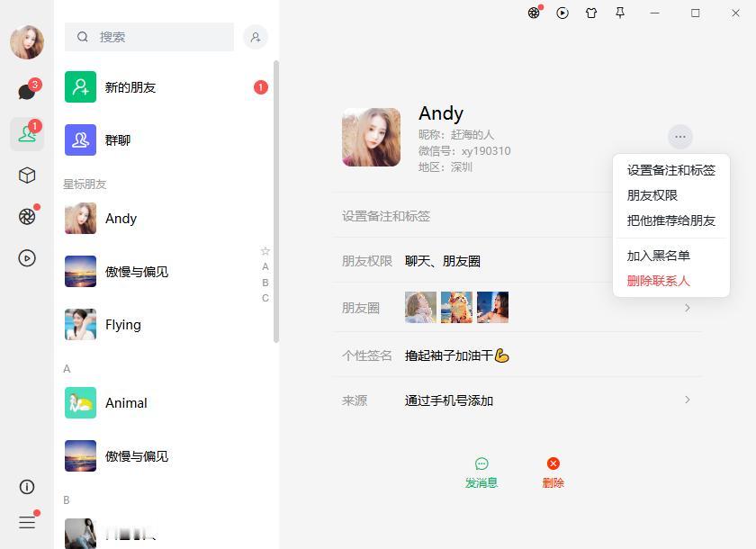Choose 删除联系人 in the dropdown menu
The height and width of the screenshot is (549, 756).
(x=658, y=281)
